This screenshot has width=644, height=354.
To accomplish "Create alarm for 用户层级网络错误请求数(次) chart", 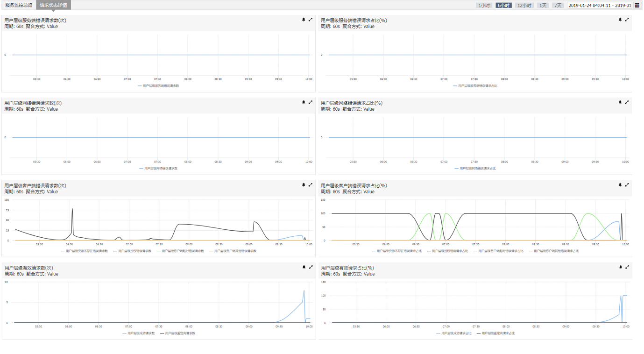I will pyautogui.click(x=304, y=102).
